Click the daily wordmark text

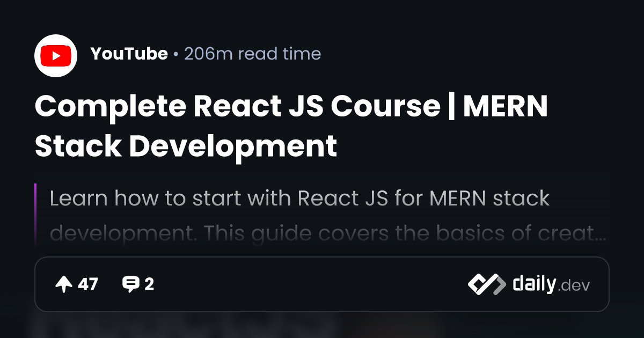(x=533, y=284)
